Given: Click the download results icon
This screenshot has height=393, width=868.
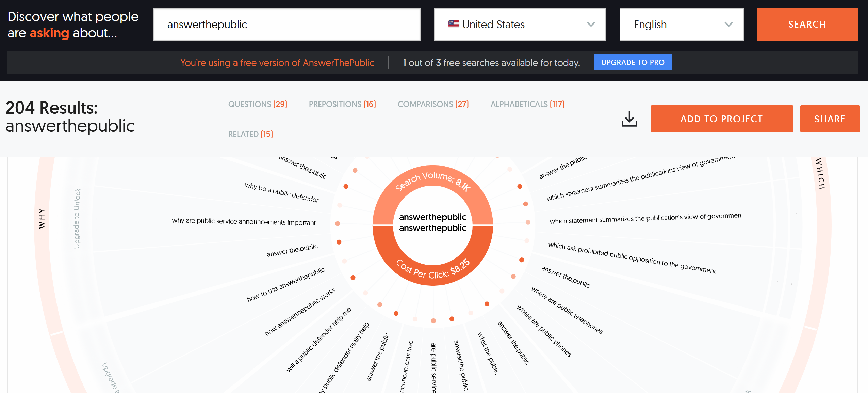Looking at the screenshot, I should click(629, 119).
